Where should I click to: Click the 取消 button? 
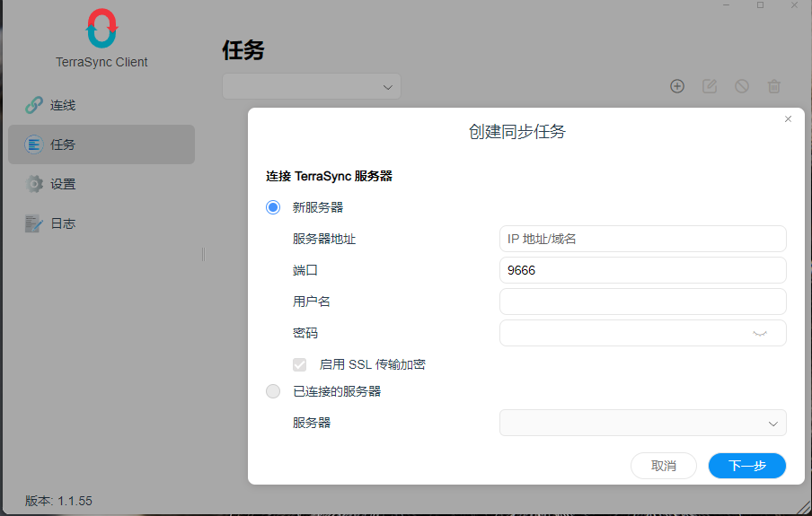click(x=664, y=466)
